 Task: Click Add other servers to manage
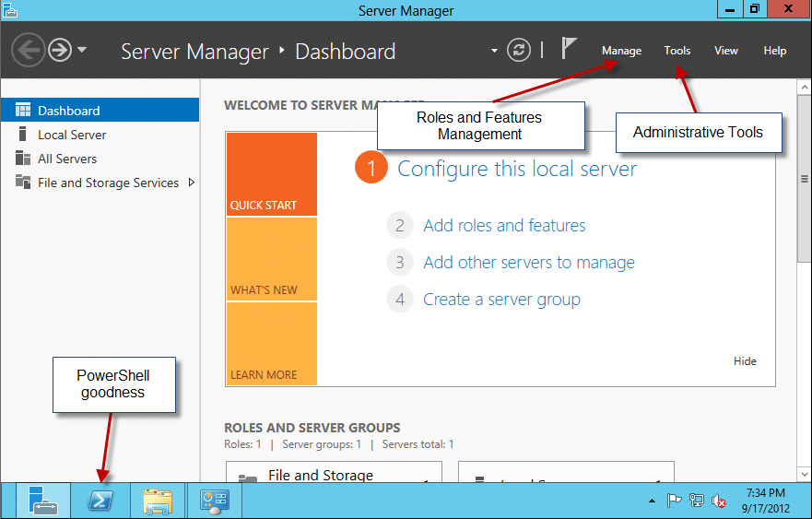click(528, 263)
